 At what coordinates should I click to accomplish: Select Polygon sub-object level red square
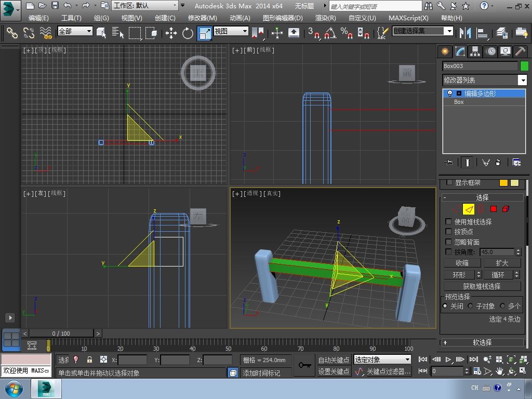[x=494, y=209]
